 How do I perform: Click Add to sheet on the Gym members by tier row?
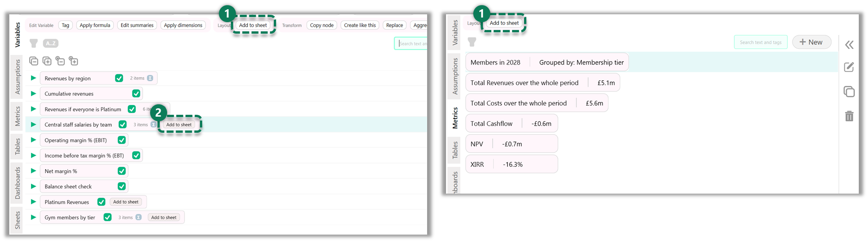tap(164, 218)
